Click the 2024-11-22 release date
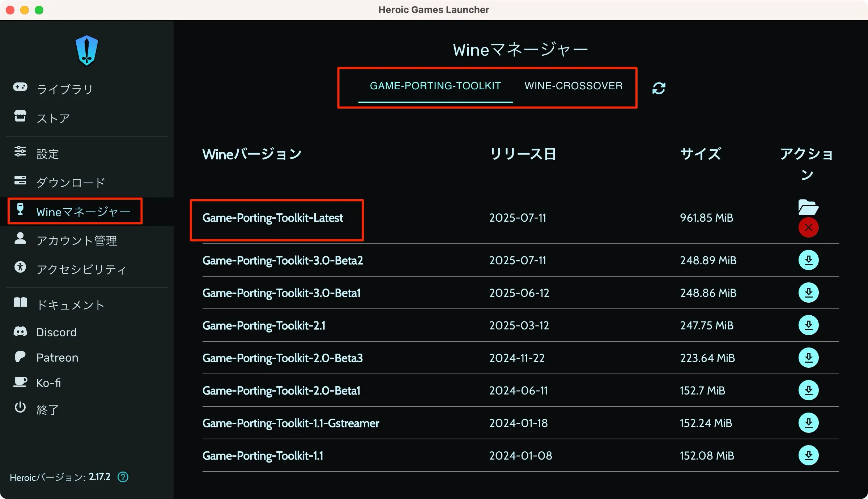The image size is (868, 499). [x=517, y=358]
